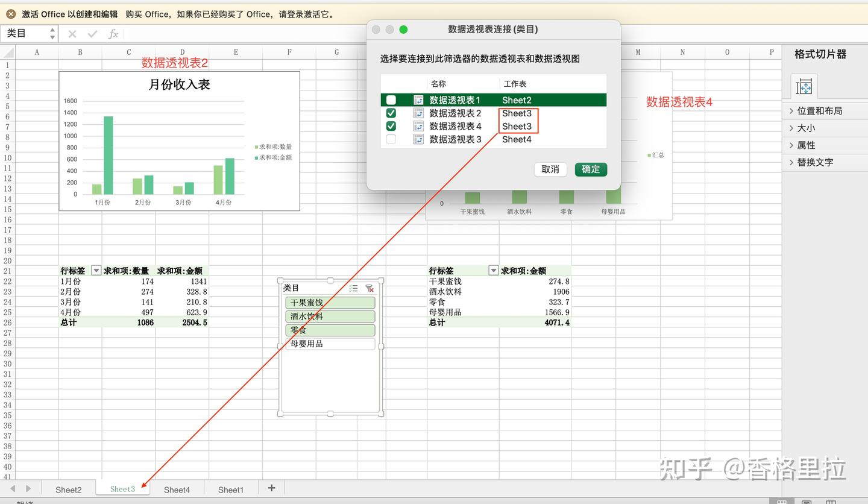Click the cell with value 497
868x504 pixels.
pos(128,312)
